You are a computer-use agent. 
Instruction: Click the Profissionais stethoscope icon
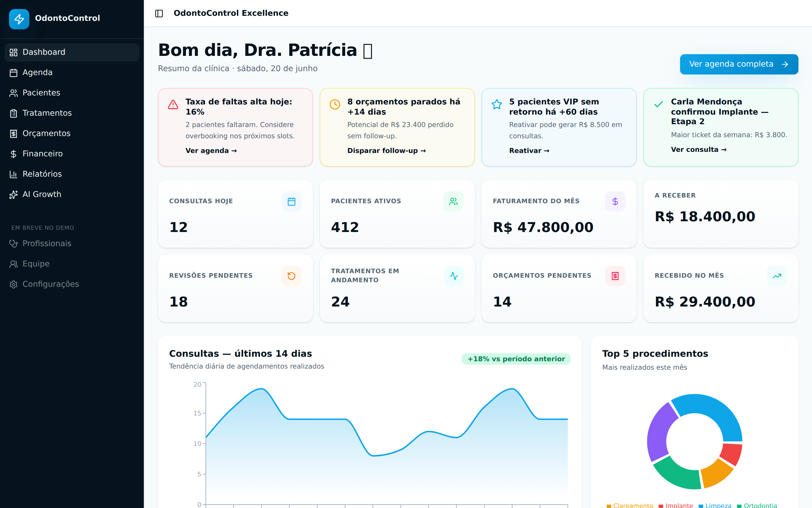pos(14,244)
